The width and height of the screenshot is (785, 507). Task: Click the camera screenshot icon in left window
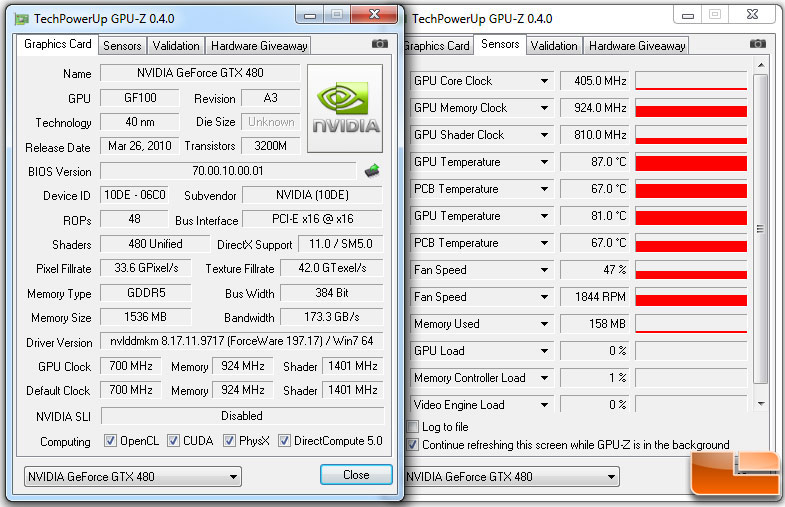(379, 44)
